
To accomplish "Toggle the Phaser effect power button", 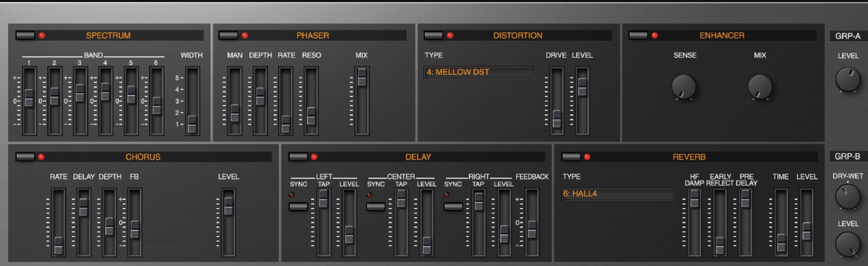I will tap(228, 35).
